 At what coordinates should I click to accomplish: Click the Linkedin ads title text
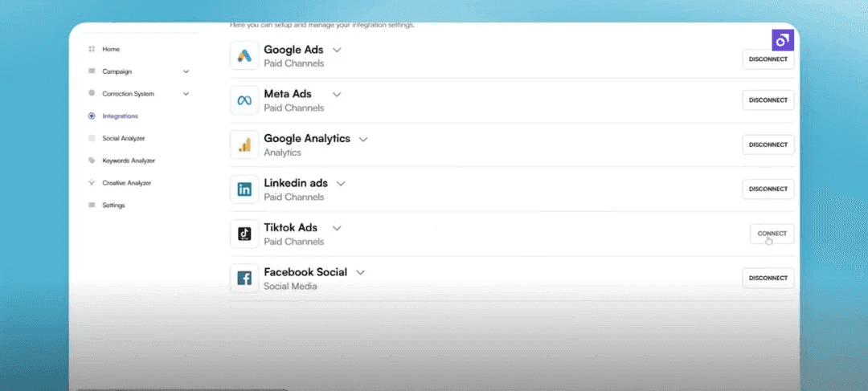click(x=296, y=183)
